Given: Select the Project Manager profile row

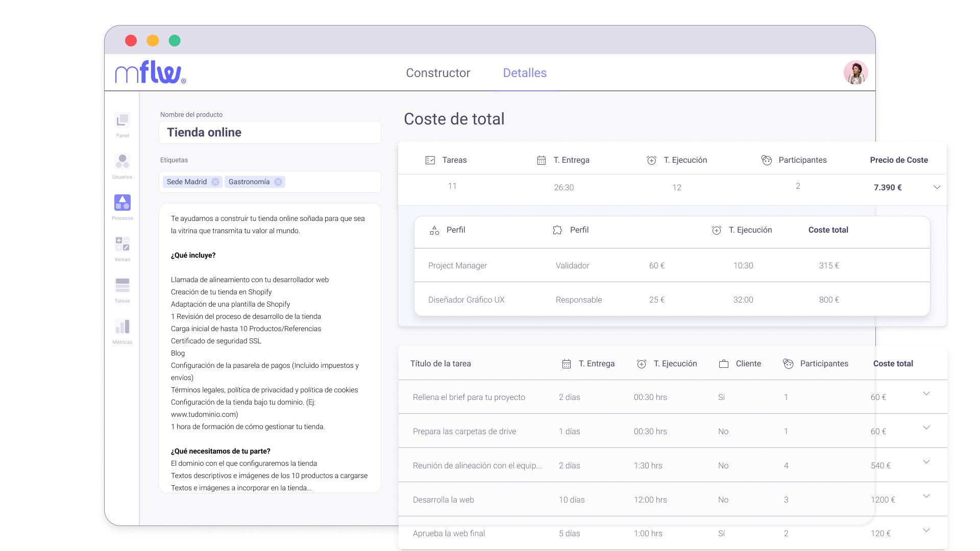Looking at the screenshot, I should (x=672, y=266).
